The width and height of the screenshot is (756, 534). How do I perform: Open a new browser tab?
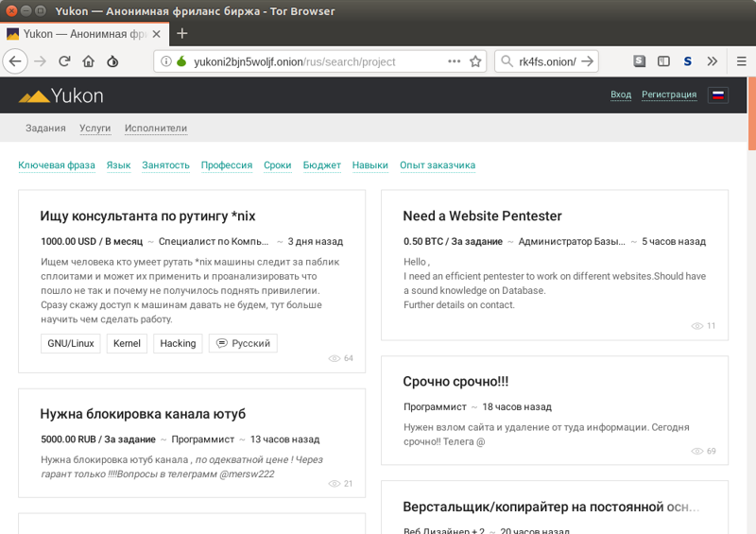coord(182,33)
